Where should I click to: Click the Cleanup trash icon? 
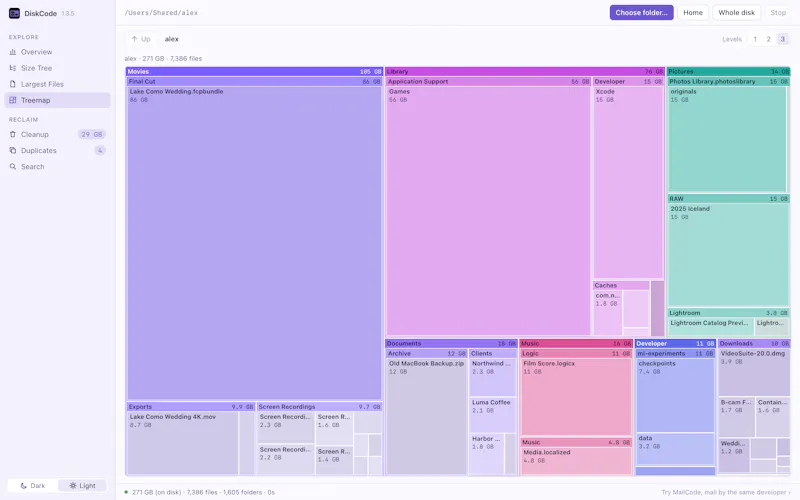click(13, 134)
